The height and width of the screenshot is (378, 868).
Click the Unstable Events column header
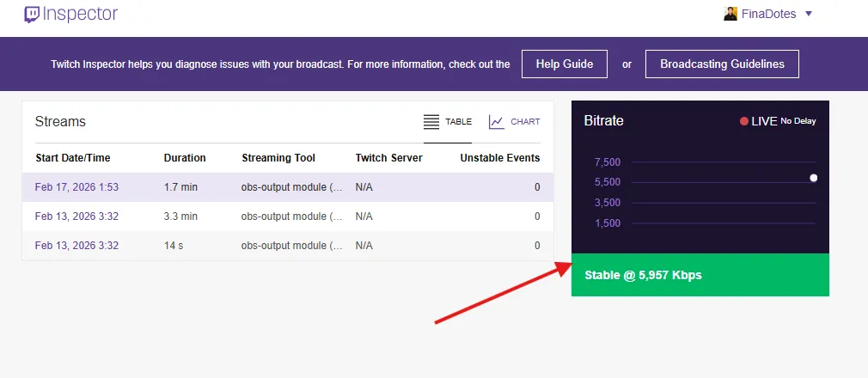pyautogui.click(x=499, y=158)
